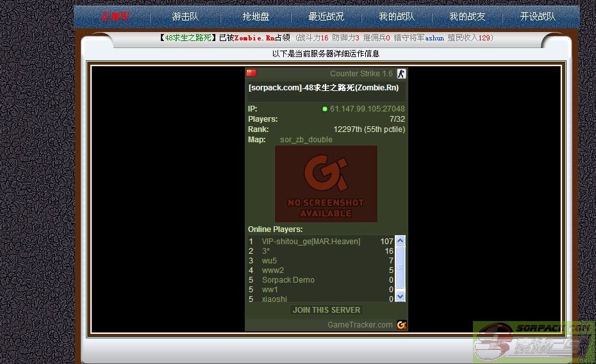Click the No Screenshot Available map image
The width and height of the screenshot is (596, 364).
326,184
